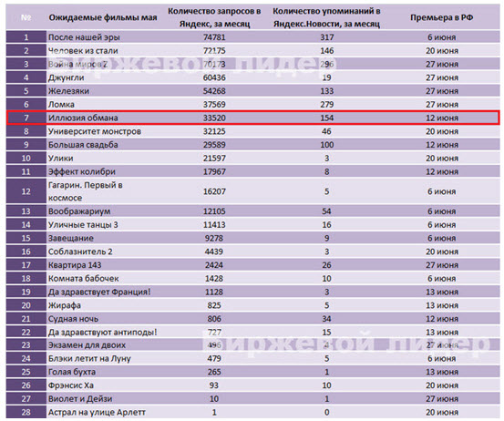Click the film 'Эффект колибри'
Screen dimensions: 504x421
(82, 171)
